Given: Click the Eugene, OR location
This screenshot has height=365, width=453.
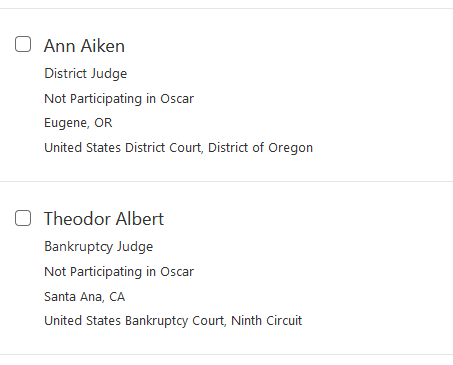Looking at the screenshot, I should pos(78,123).
